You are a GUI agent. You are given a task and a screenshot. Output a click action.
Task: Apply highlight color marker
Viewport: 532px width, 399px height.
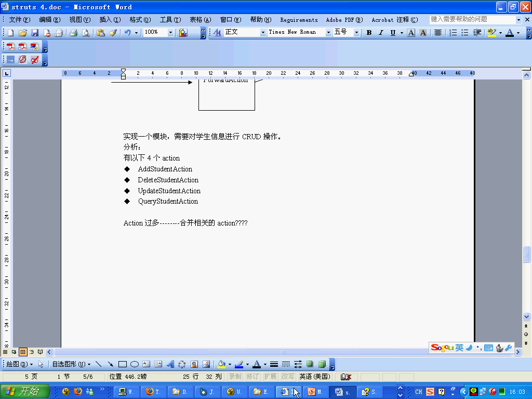pyautogui.click(x=492, y=33)
